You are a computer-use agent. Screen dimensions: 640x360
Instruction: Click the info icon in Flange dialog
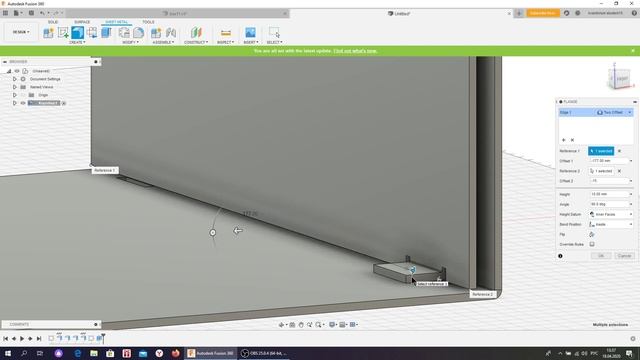point(560,256)
